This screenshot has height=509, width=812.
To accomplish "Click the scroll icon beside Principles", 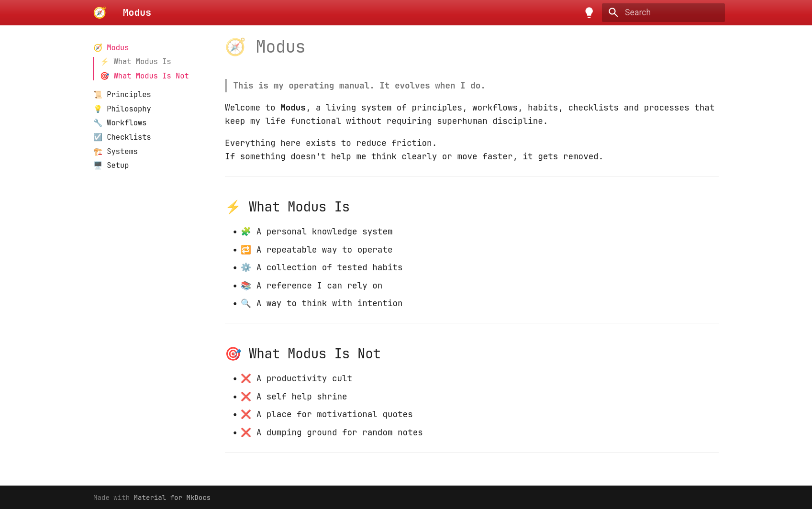I will [x=98, y=95].
